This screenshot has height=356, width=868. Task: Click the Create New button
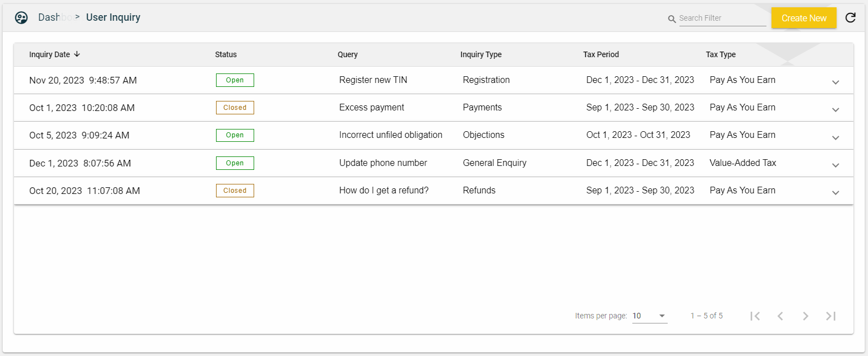803,18
